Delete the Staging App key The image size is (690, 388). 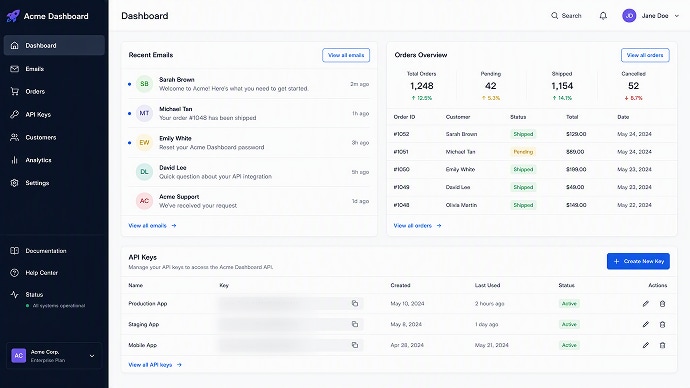662,324
